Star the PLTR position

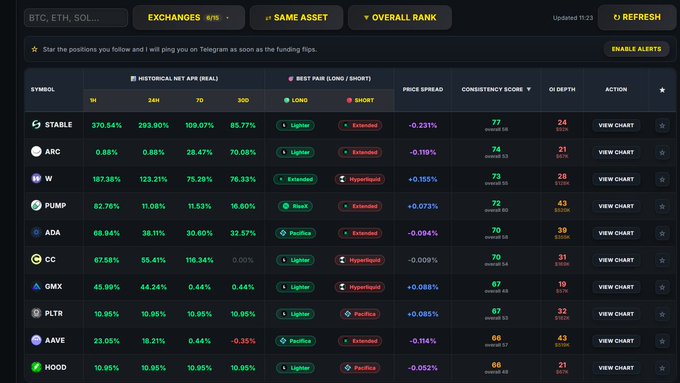click(662, 314)
